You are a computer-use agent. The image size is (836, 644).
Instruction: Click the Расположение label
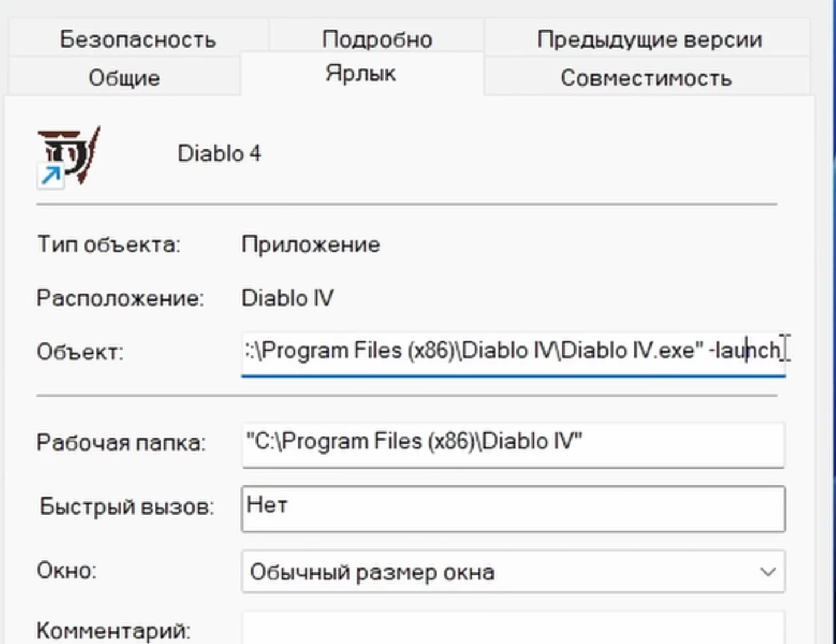tap(120, 298)
